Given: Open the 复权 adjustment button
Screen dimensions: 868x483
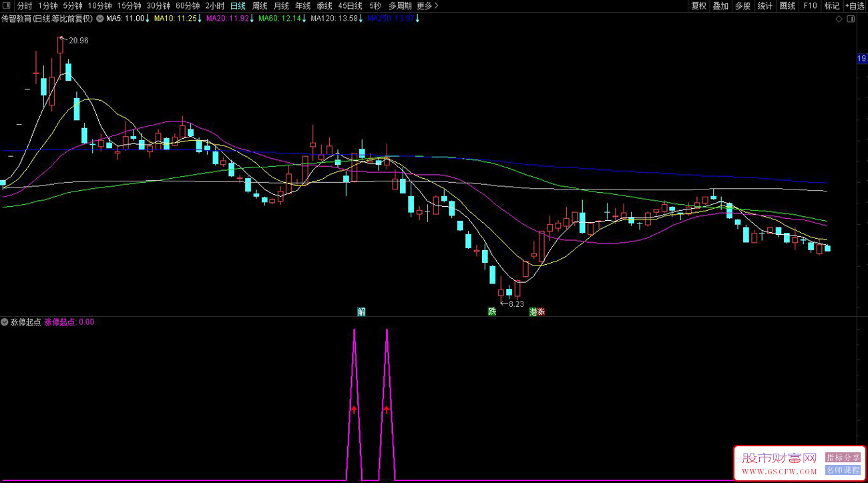Looking at the screenshot, I should [699, 6].
